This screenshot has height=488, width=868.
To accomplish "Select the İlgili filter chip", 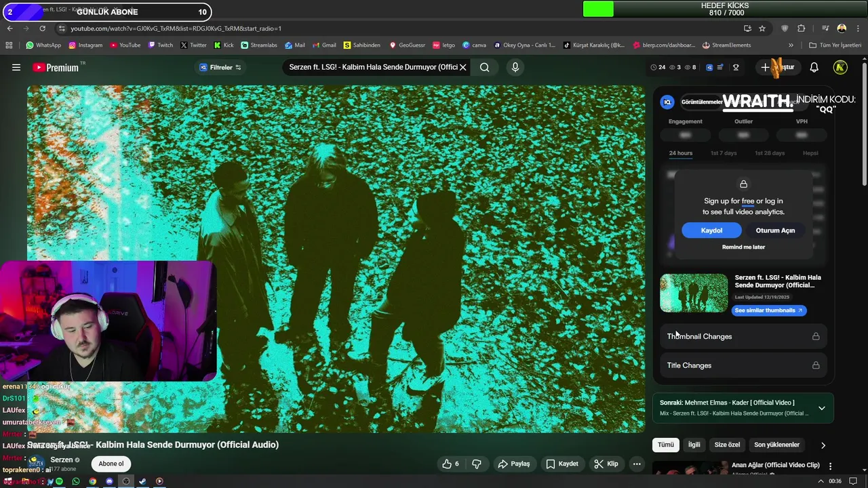I will click(x=694, y=445).
